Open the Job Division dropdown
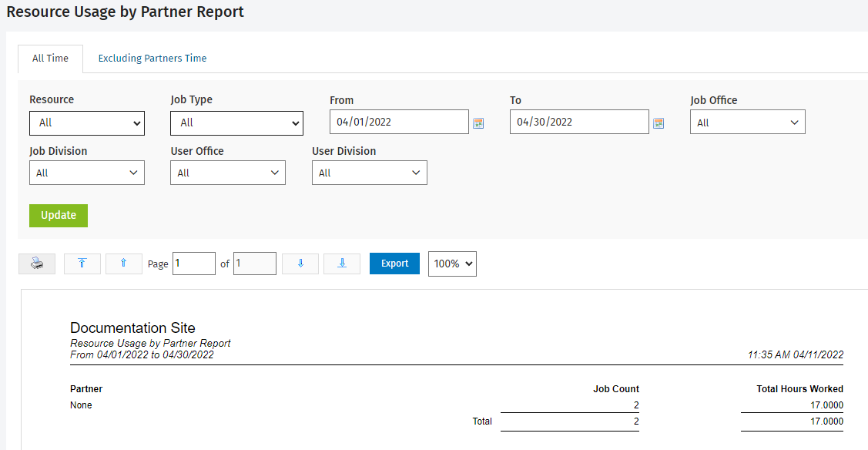Viewport: 868px width, 450px height. (x=87, y=173)
